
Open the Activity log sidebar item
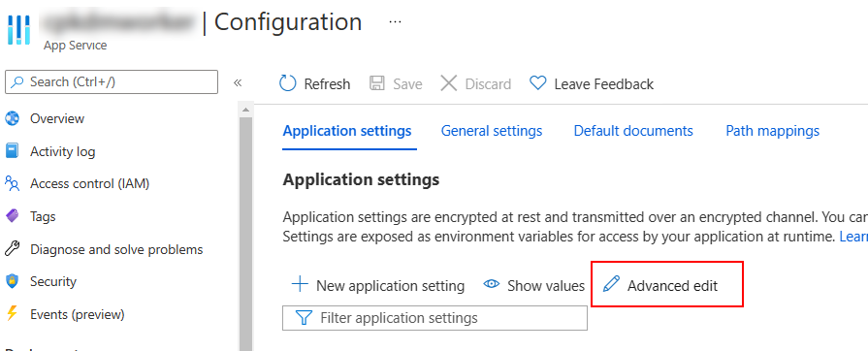[x=62, y=151]
